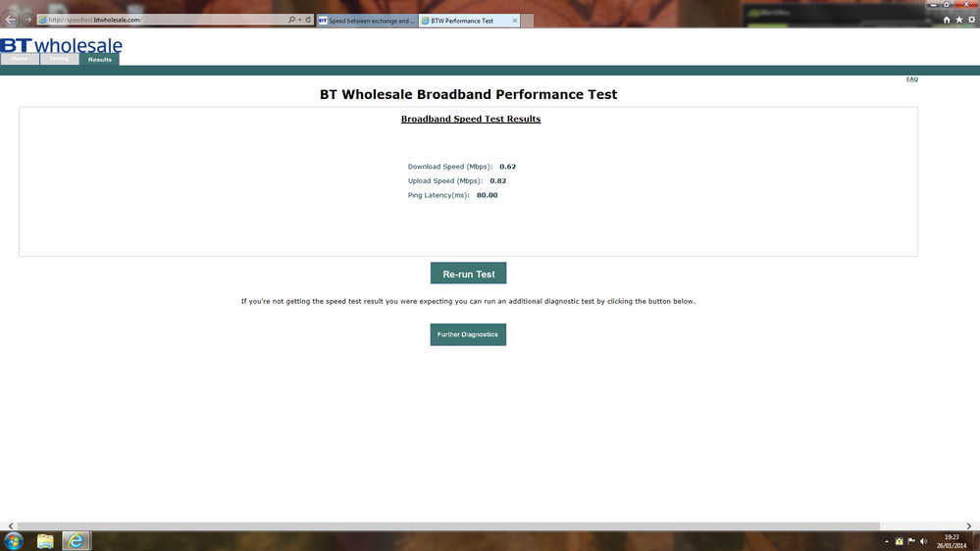Restore down the browser window
The width and height of the screenshot is (980, 551).
[x=947, y=4]
